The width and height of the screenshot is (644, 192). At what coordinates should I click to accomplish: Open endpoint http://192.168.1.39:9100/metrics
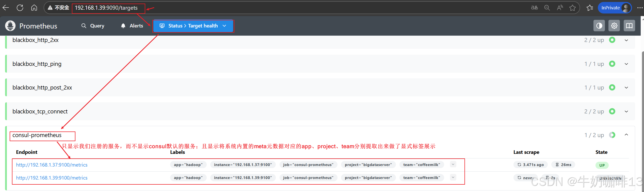[52, 178]
